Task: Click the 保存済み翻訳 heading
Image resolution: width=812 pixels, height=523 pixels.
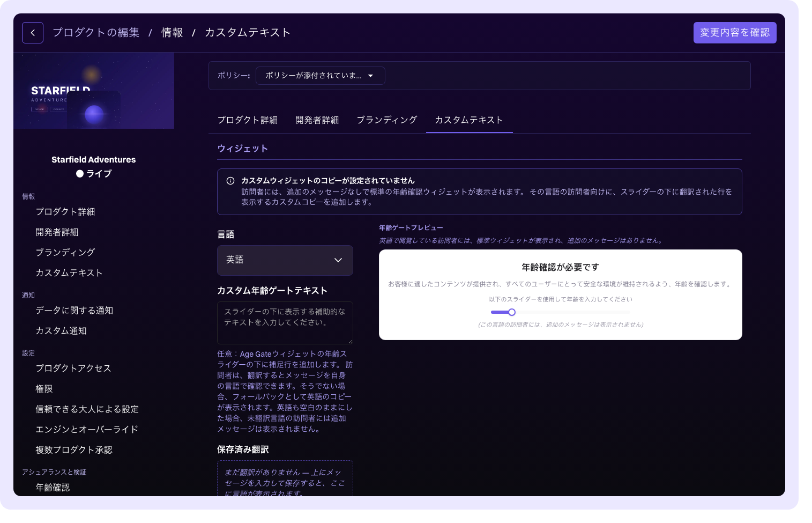Action: click(x=243, y=450)
